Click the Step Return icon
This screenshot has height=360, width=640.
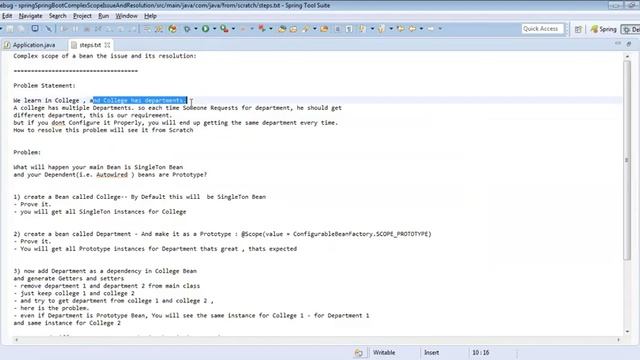[x=133, y=29]
